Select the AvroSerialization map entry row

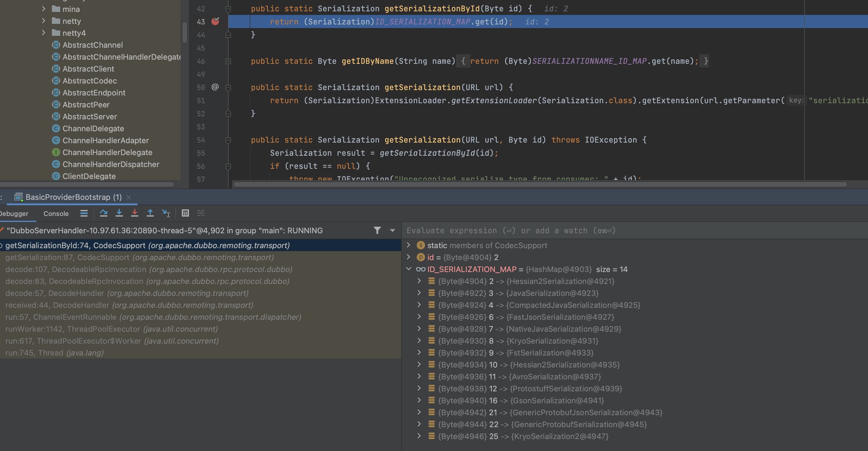click(x=635, y=376)
